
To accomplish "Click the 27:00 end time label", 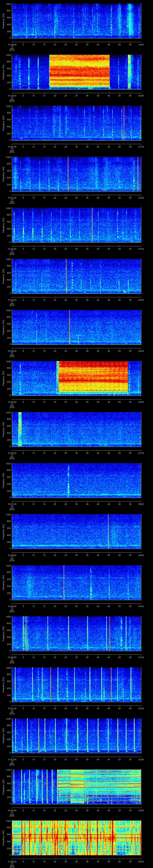I will (x=141, y=453).
